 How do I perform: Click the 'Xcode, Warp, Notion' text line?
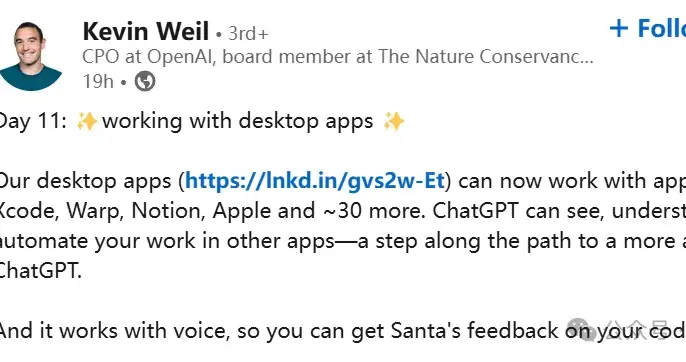103,211
